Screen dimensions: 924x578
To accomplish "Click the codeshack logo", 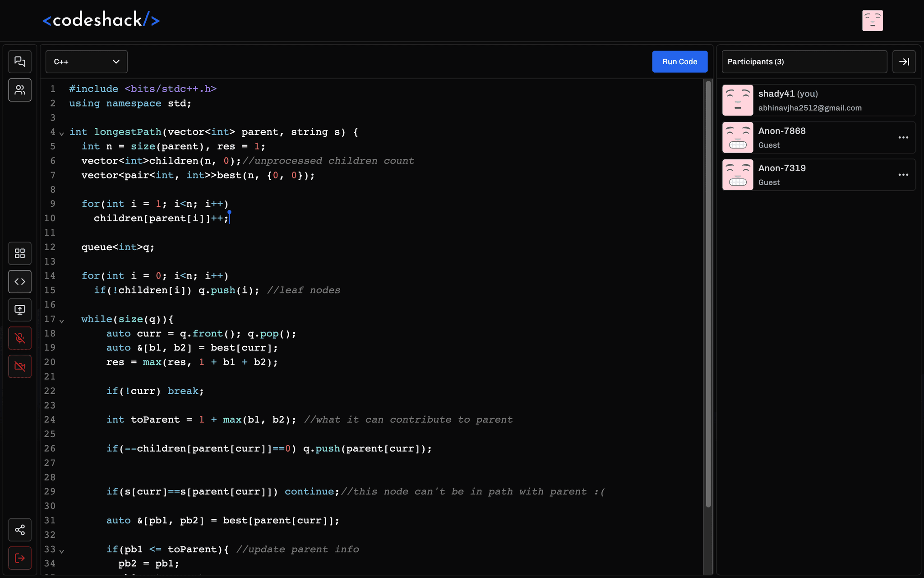I will 101,19.
